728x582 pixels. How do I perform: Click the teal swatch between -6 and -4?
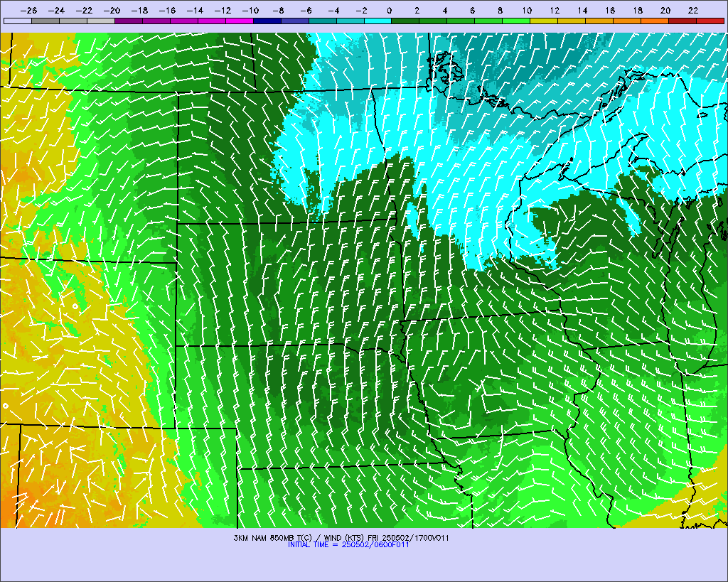tap(323, 21)
